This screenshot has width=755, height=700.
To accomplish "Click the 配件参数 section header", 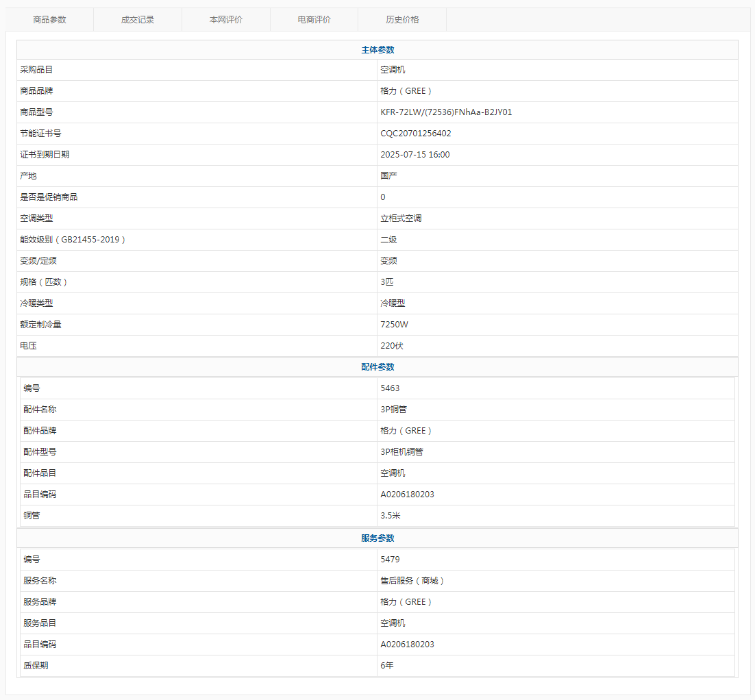I will 377,367.
